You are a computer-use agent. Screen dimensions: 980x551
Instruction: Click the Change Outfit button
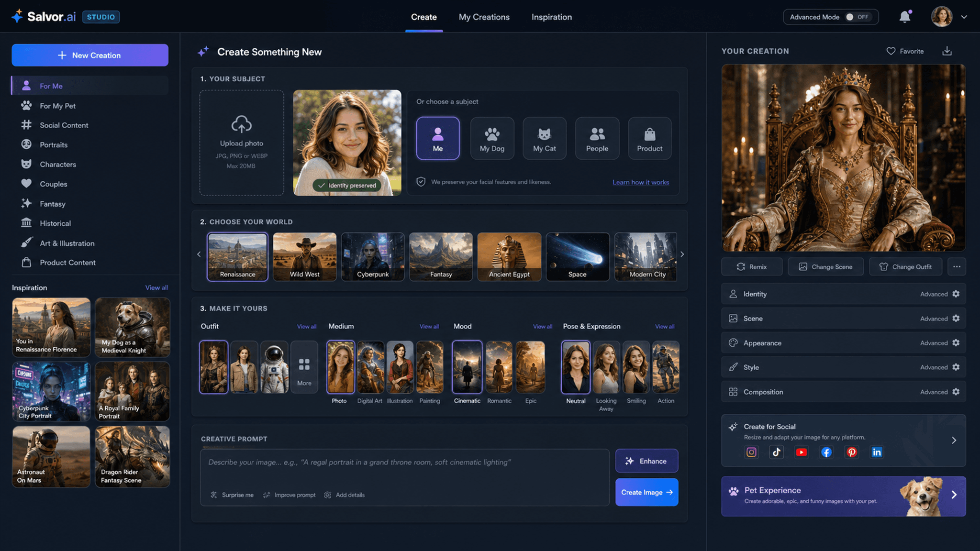pos(905,267)
